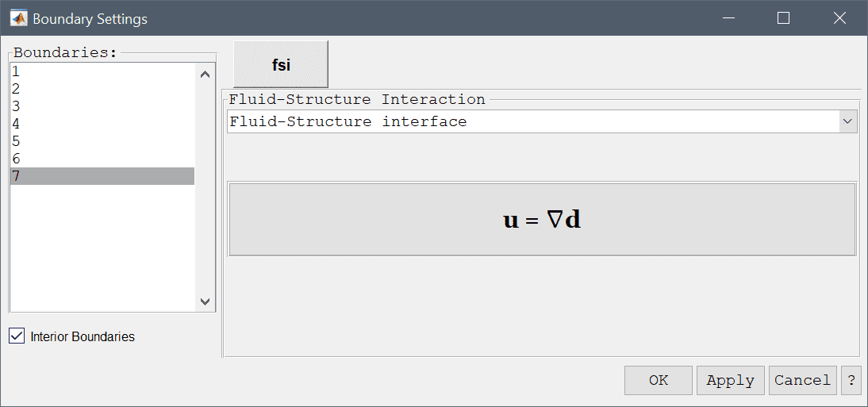Select boundary 6 in the list
The image size is (868, 407).
(x=102, y=159)
